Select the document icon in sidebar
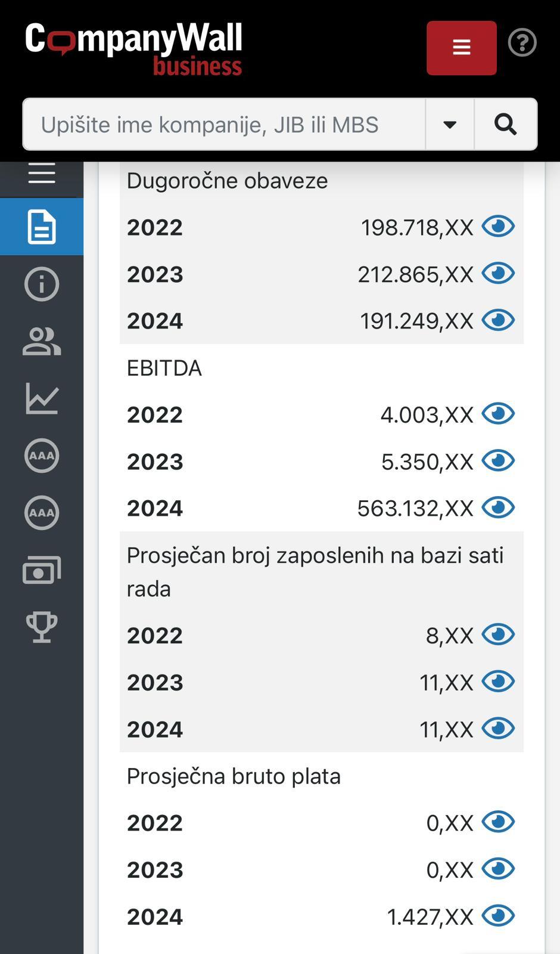Image resolution: width=560 pixels, height=954 pixels. click(42, 227)
